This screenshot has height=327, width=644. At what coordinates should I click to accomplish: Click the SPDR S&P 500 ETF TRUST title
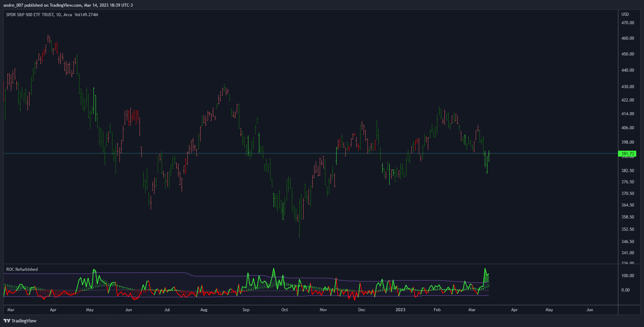30,15
